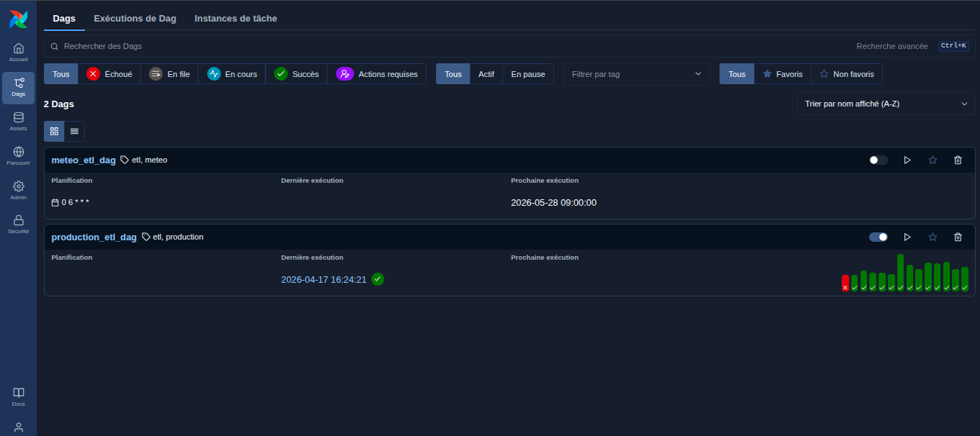
Task: Go to Accueil in the sidebar
Action: pyautogui.click(x=19, y=53)
